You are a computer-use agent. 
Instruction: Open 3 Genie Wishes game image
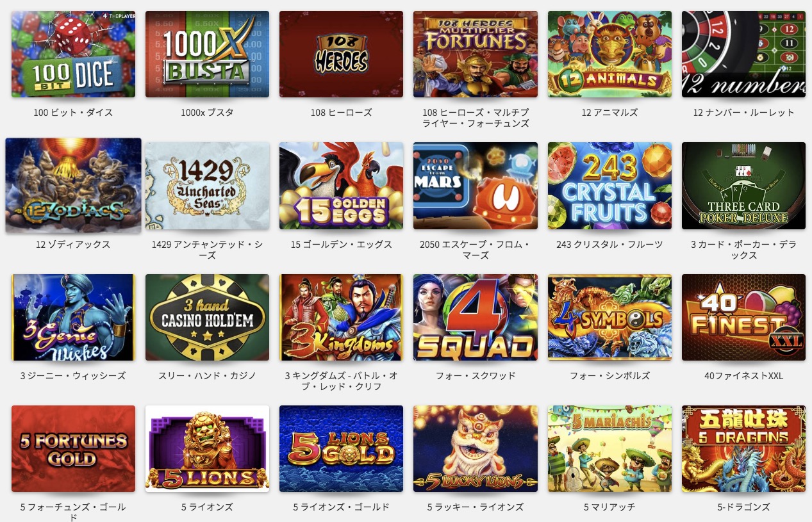pyautogui.click(x=73, y=318)
